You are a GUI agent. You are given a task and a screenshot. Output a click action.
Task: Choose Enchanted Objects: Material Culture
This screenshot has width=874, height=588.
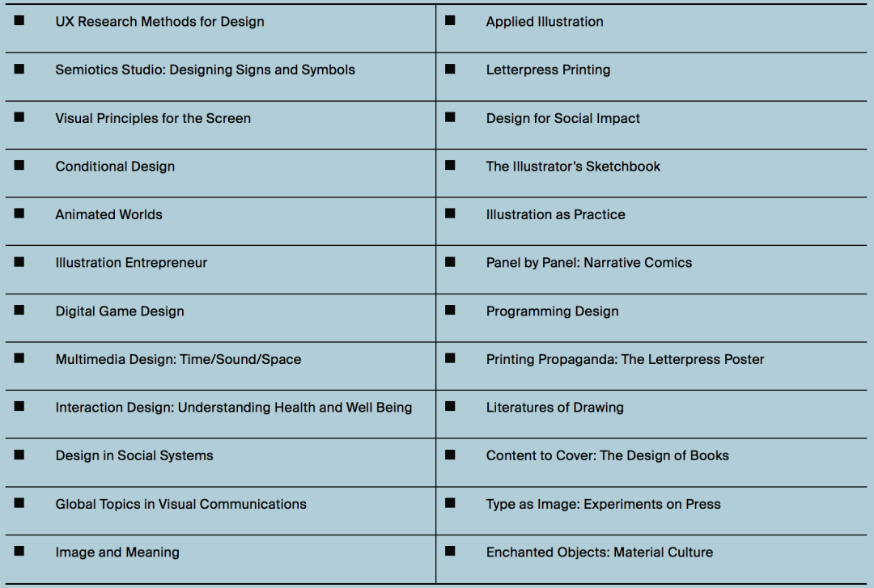[x=599, y=552]
